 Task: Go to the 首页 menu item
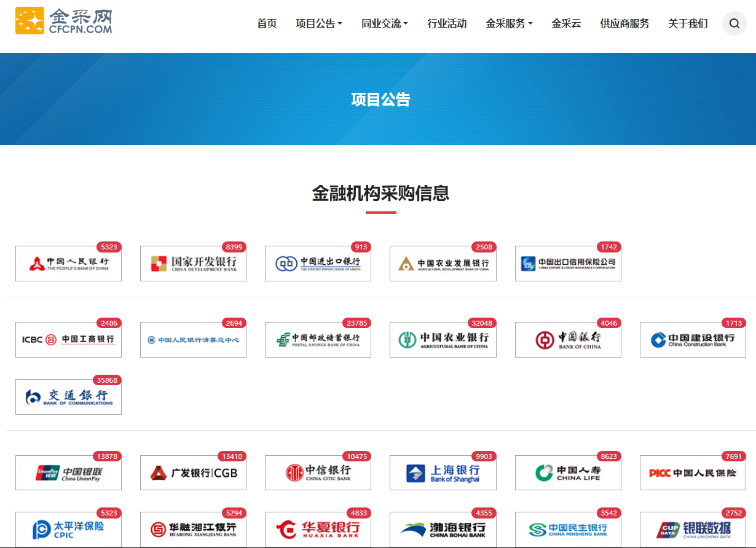[x=266, y=23]
